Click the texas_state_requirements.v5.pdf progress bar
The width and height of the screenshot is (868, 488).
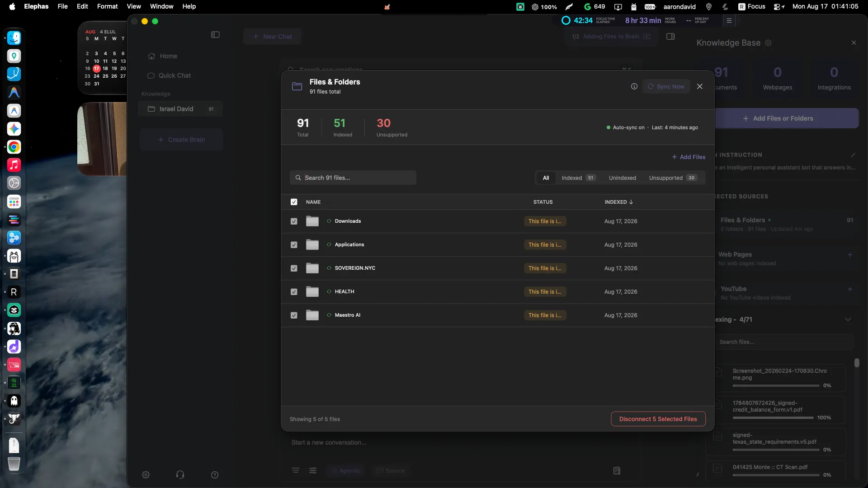(x=776, y=450)
